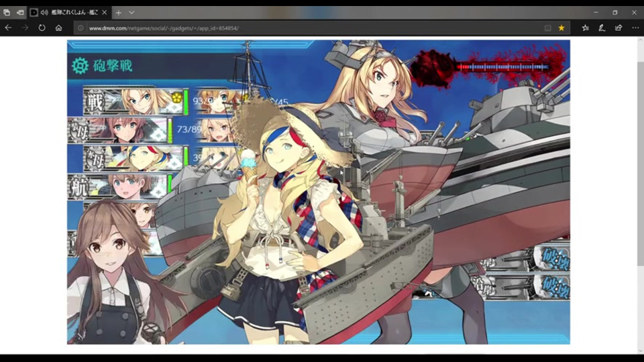This screenshot has height=362, width=644.
Task: Restore down the browser window
Action: [615, 12]
